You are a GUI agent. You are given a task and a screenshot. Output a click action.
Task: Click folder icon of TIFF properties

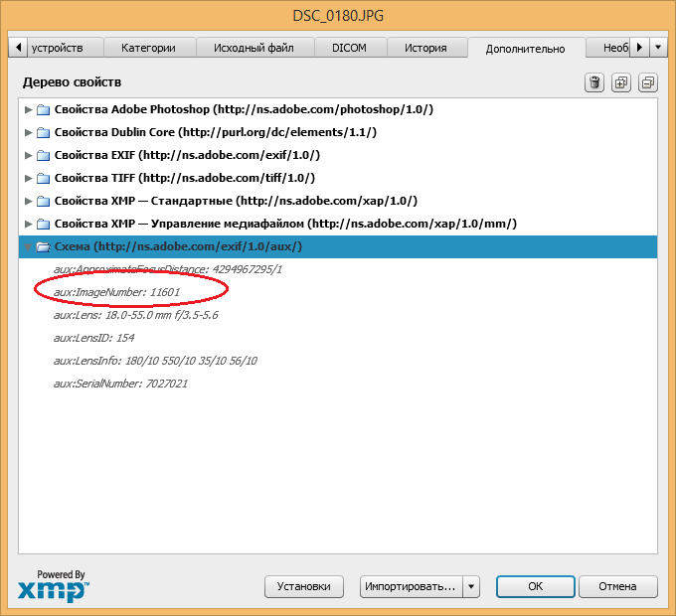[x=43, y=178]
